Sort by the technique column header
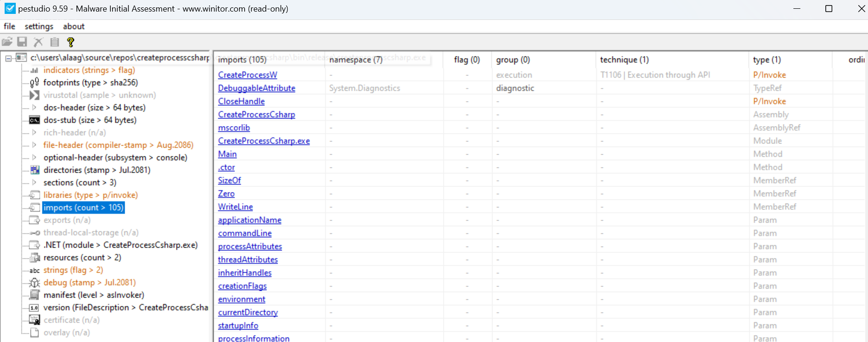Screen dimensions: 868x342 (624, 60)
